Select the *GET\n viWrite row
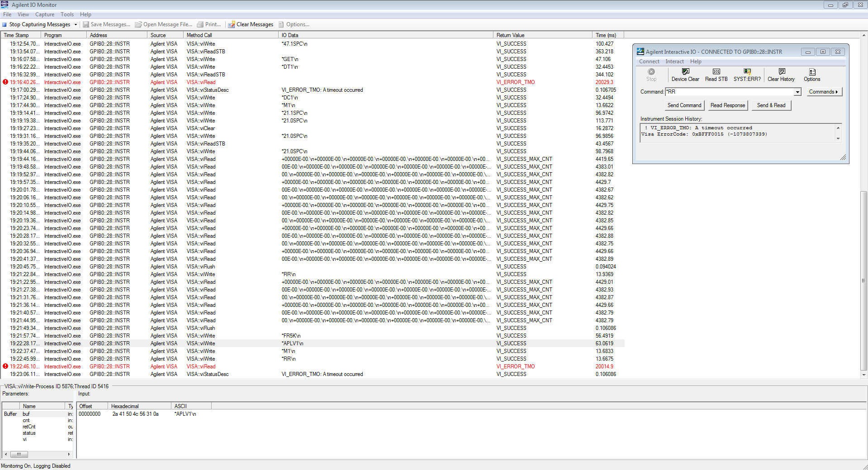The height and width of the screenshot is (470, 868). point(312,59)
